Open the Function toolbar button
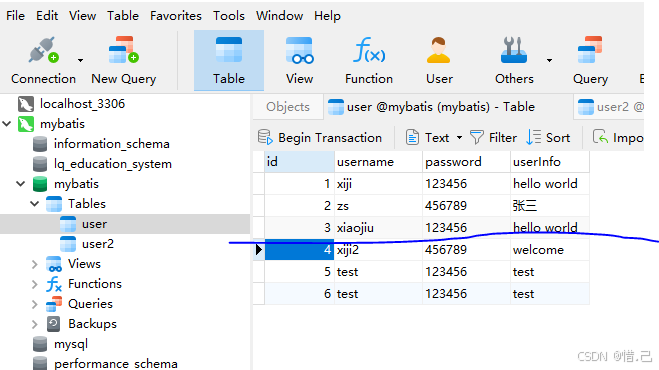This screenshot has width=659, height=370. 369,61
